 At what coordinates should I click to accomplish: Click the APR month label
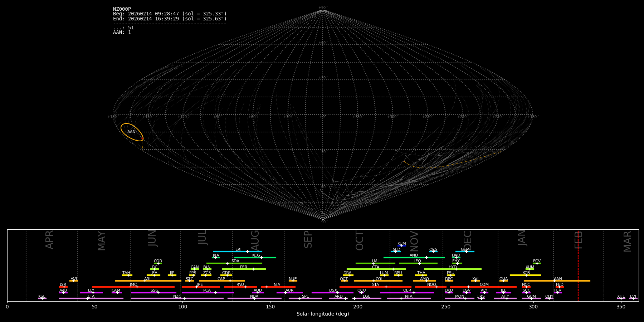point(50,240)
